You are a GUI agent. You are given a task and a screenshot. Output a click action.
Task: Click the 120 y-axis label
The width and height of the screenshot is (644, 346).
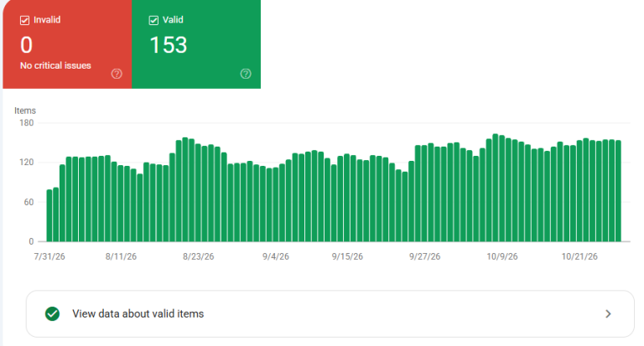point(26,163)
